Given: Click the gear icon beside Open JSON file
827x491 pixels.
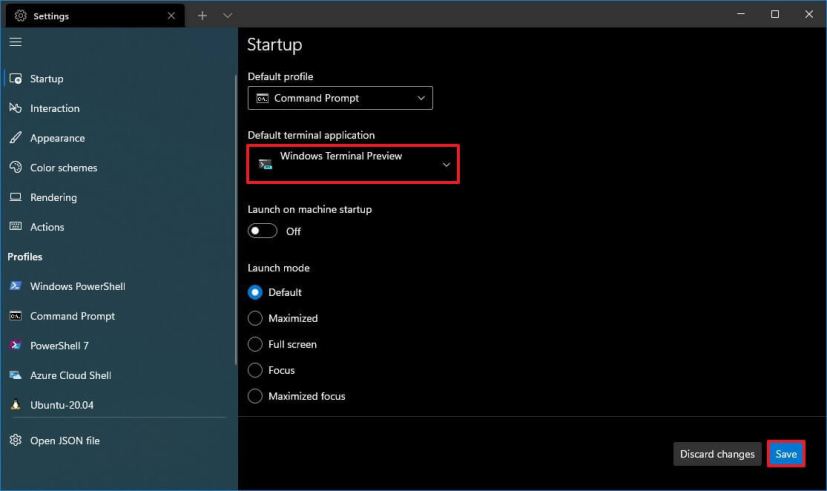Looking at the screenshot, I should pos(16,440).
